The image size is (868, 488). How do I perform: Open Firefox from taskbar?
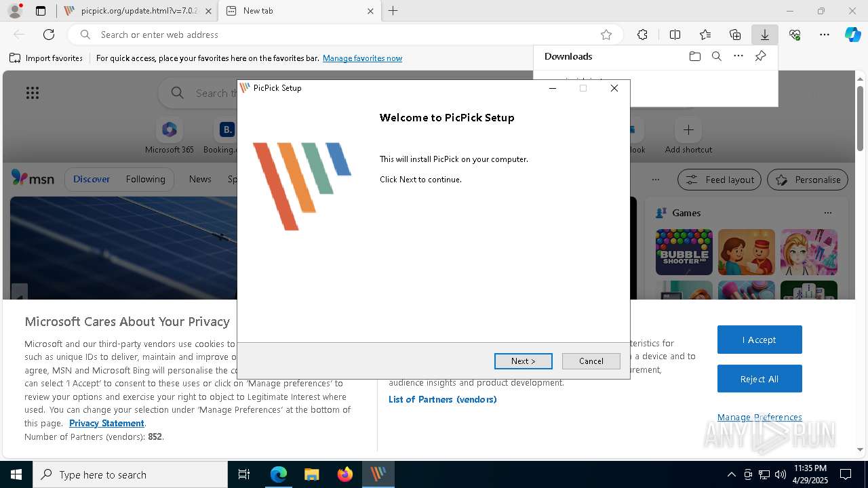point(344,474)
